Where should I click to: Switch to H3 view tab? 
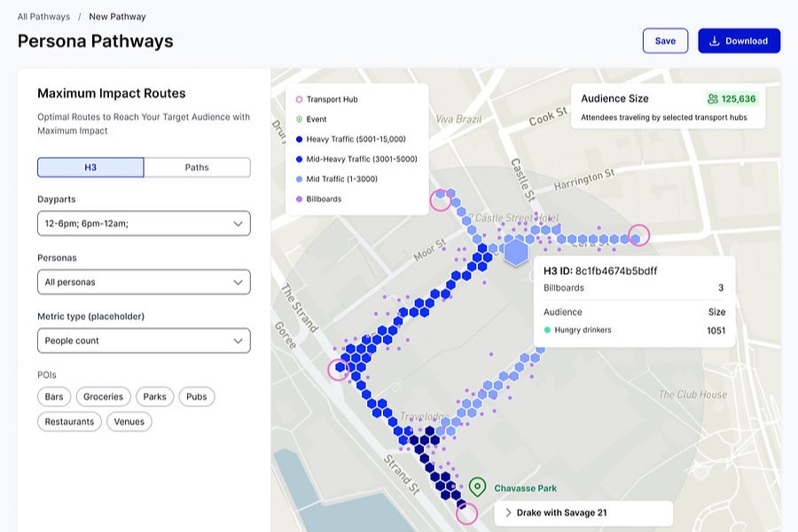point(90,167)
